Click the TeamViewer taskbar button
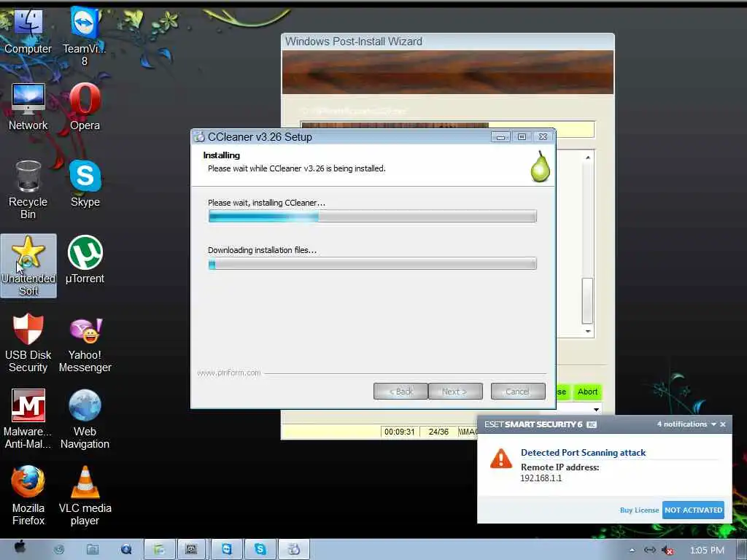747x560 pixels. 227,550
